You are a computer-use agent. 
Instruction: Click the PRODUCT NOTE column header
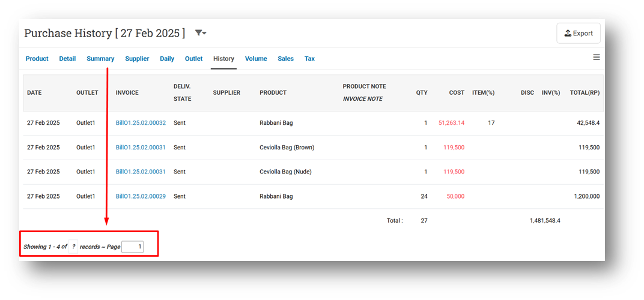point(364,86)
